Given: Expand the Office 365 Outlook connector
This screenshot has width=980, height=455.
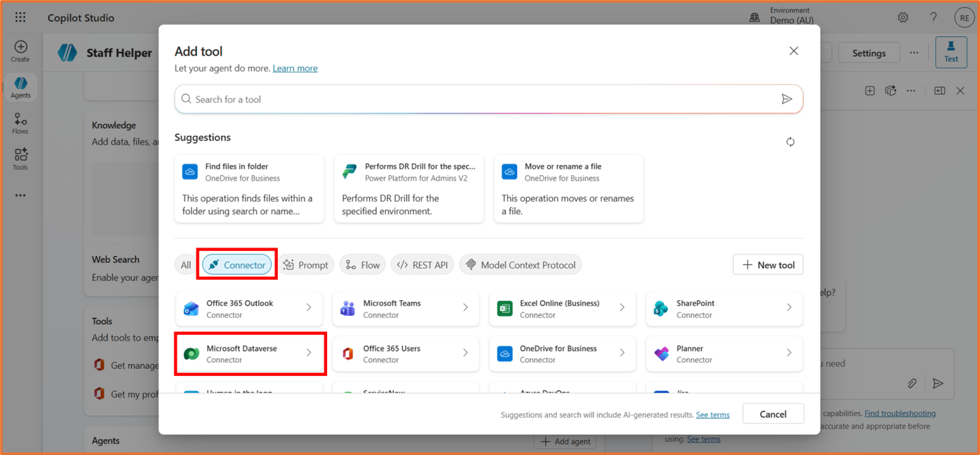Looking at the screenshot, I should (x=308, y=308).
